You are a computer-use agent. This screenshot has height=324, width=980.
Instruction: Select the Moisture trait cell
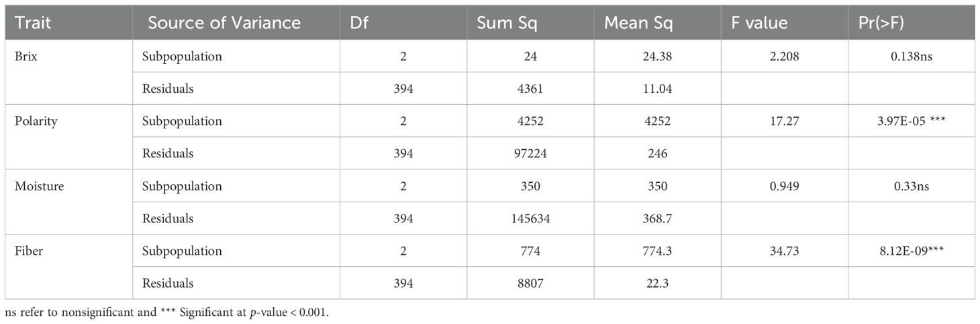(x=38, y=186)
